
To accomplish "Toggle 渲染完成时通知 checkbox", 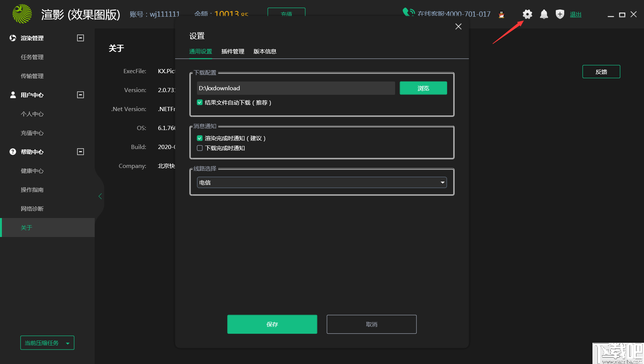I will 200,138.
